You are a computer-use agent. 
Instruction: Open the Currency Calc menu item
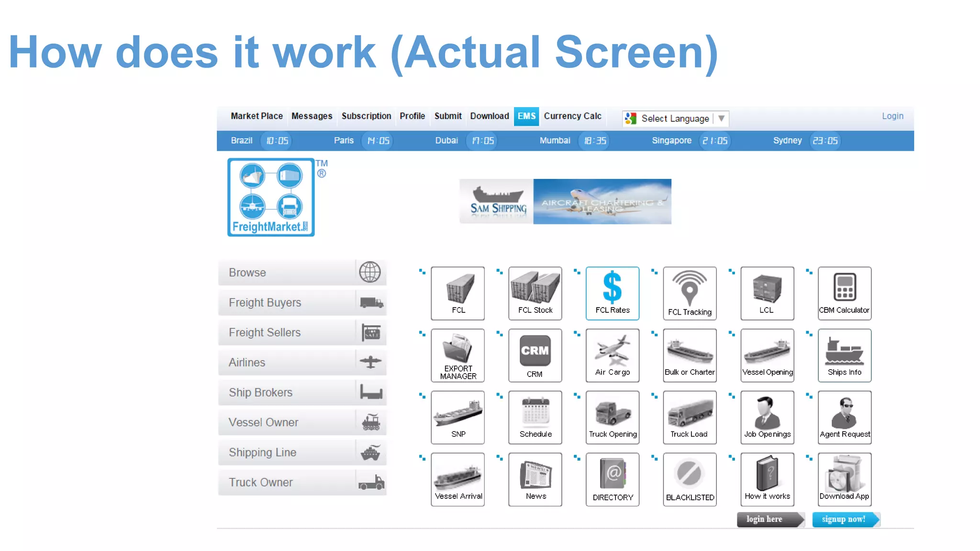[572, 116]
